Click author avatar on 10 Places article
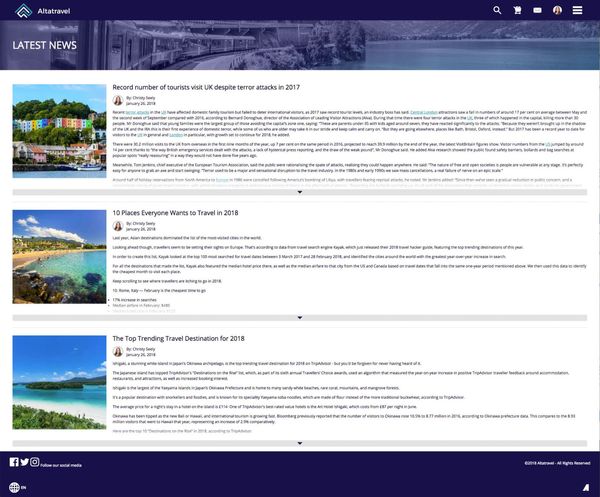Image resolution: width=600 pixels, height=497 pixels. point(118,226)
